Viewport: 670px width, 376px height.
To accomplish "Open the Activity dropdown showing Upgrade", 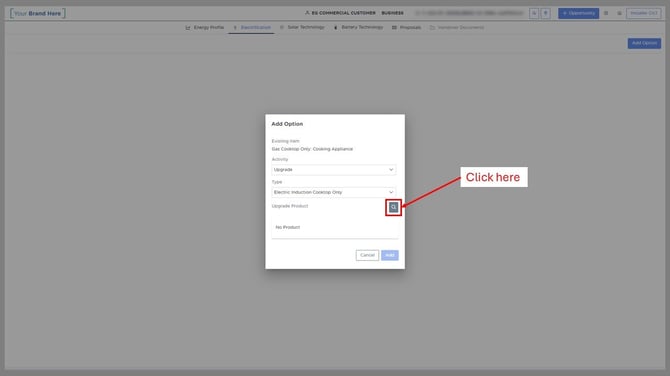I will pos(334,170).
